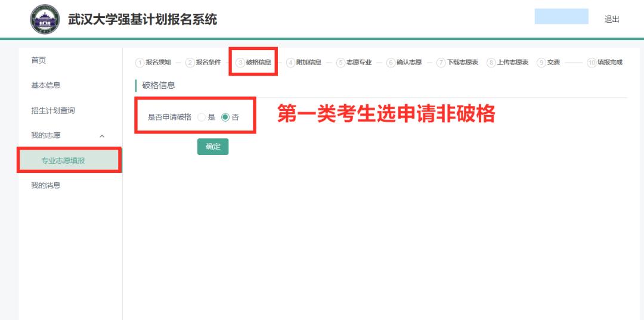Viewport: 644px width, 320px height.
Task: Open 基本信息 in the sidebar
Action: pyautogui.click(x=45, y=85)
